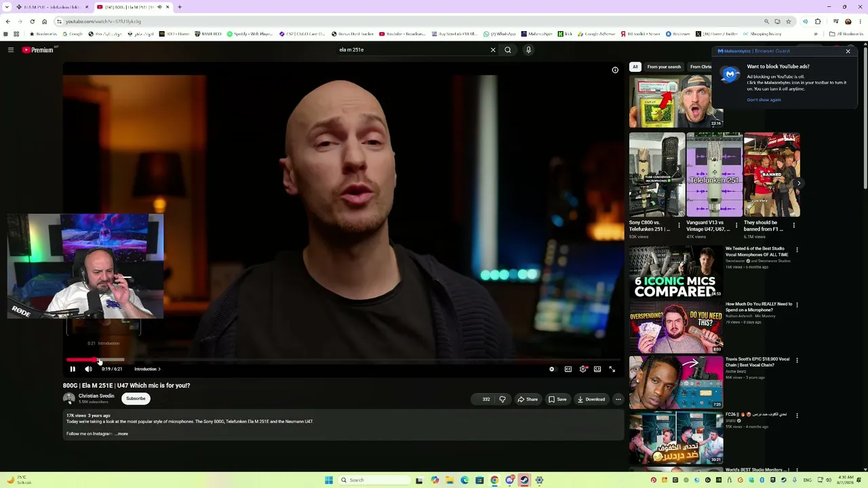Close the Malwarebytes Browser Guard popup
868x488 pixels.
tap(848, 52)
